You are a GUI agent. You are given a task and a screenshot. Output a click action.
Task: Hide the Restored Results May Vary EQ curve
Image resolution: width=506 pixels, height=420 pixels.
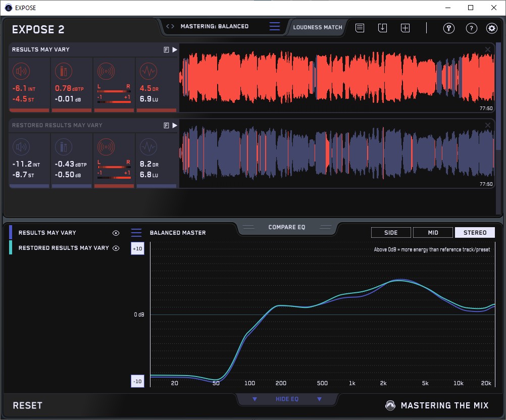(116, 248)
